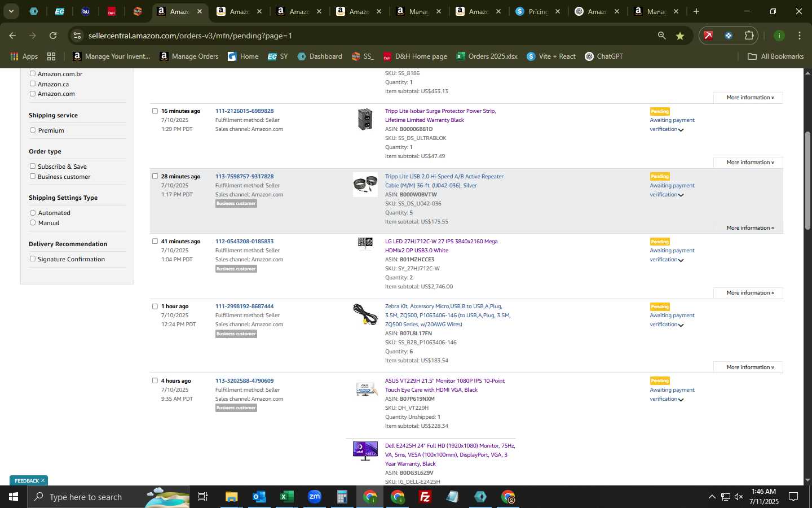Open the Windows Start menu
Image resolution: width=812 pixels, height=508 pixels.
pyautogui.click(x=14, y=497)
